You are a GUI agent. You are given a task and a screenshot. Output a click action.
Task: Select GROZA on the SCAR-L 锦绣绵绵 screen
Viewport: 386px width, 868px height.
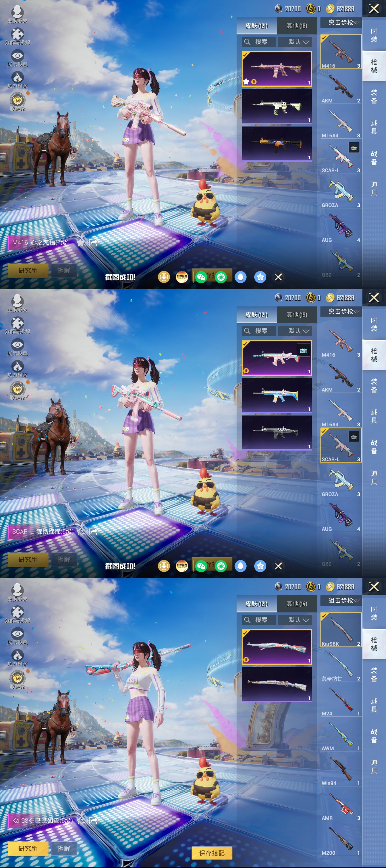tap(341, 481)
